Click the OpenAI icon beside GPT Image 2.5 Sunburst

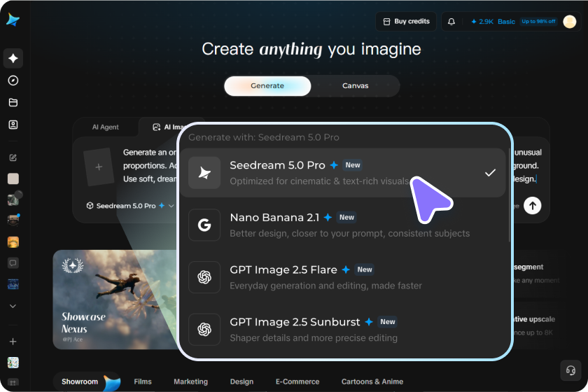[204, 330]
